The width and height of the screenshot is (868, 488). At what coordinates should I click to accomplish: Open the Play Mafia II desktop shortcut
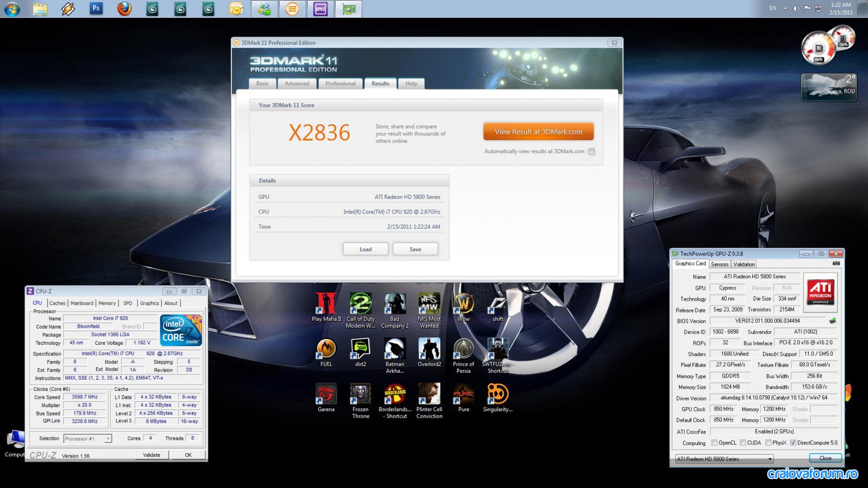pos(326,308)
